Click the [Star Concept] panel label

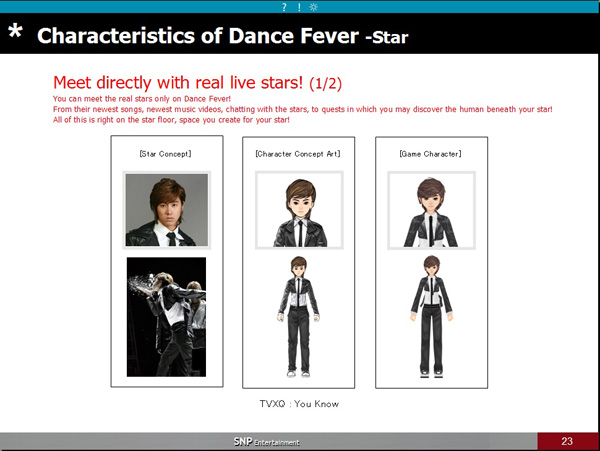pos(166,153)
